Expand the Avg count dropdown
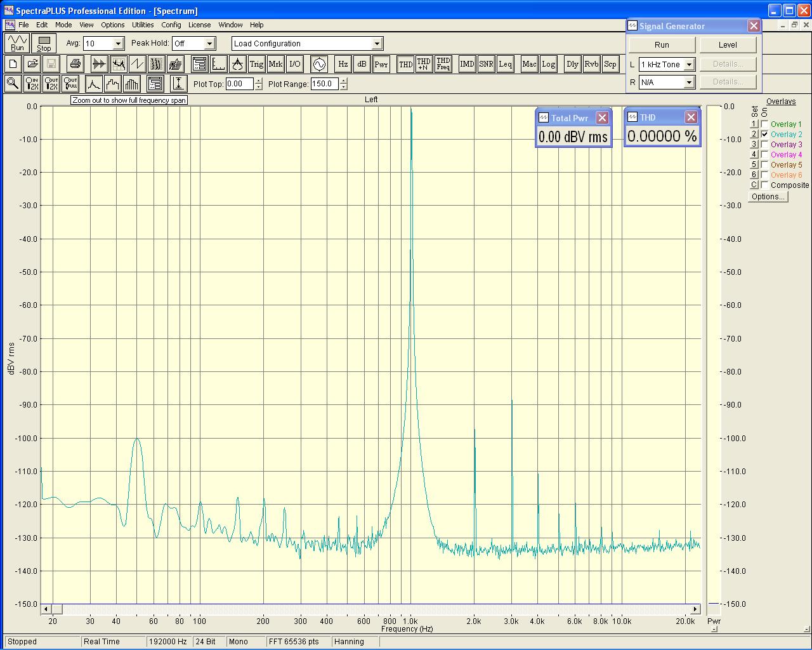Screen dimensions: 812x650 118,44
